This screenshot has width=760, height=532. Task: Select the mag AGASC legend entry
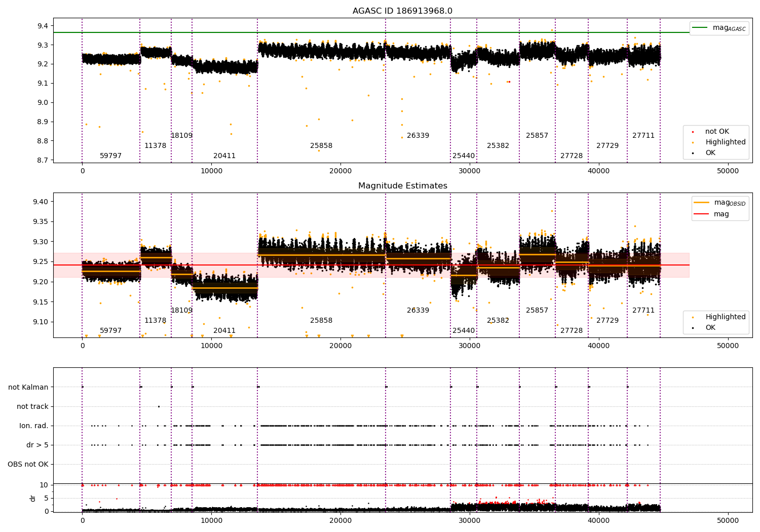click(719, 28)
